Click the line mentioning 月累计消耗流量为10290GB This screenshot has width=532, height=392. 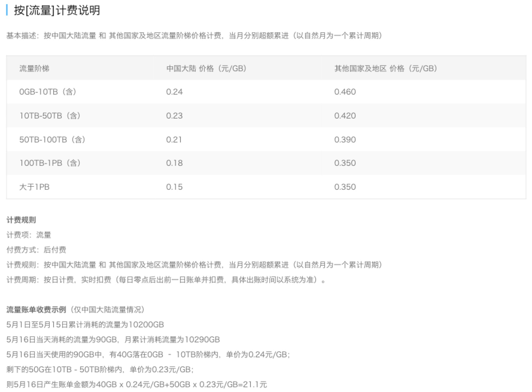pos(113,340)
